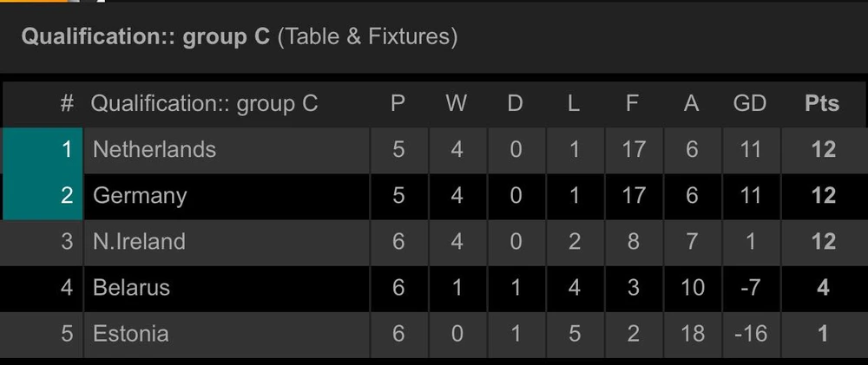Open the Netherlands team link
Image resolution: width=868 pixels, height=365 pixels.
tap(154, 149)
